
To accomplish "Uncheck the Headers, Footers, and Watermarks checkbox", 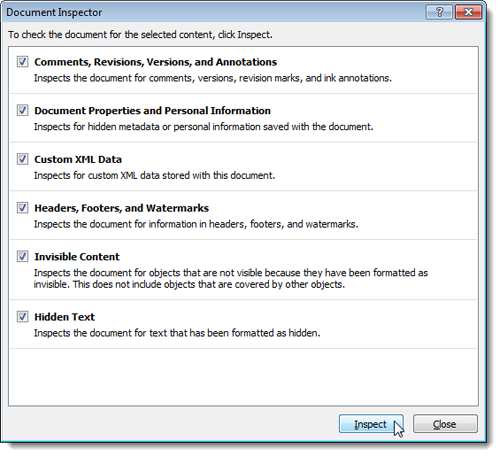I will (22, 208).
